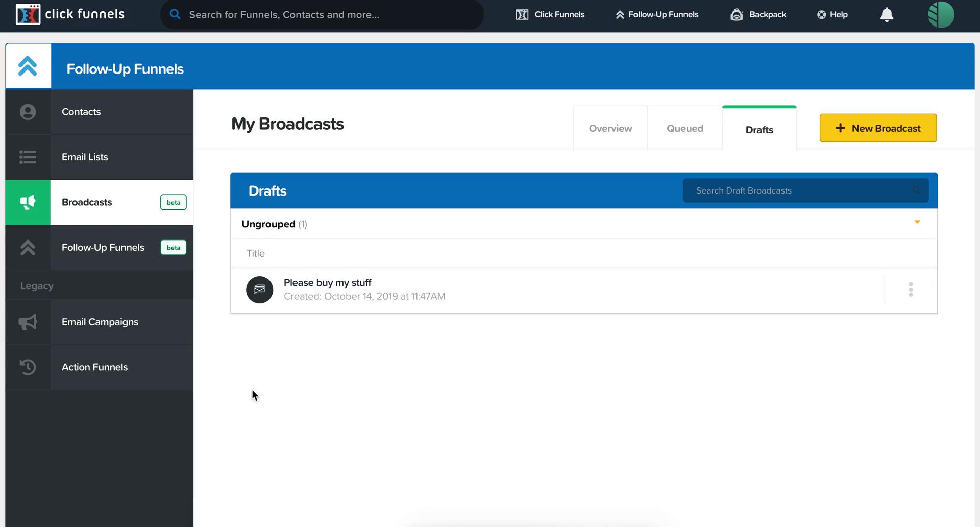Switch to the Queued tab
980x527 pixels.
point(685,128)
